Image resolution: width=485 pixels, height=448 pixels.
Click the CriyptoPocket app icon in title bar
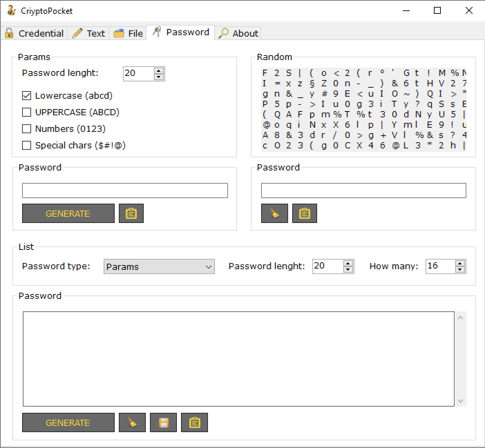coord(11,11)
